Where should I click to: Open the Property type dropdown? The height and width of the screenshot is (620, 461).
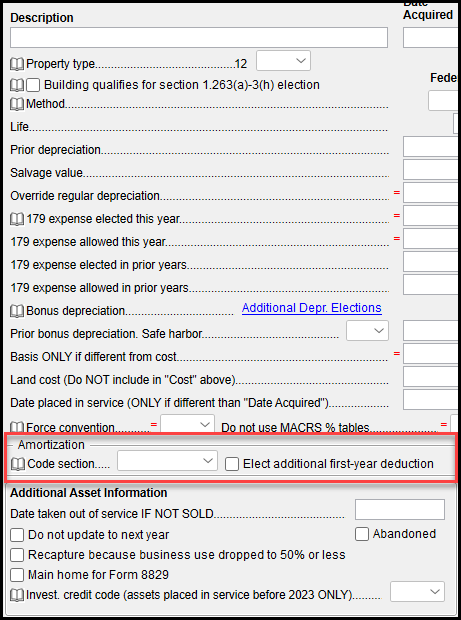coord(283,60)
